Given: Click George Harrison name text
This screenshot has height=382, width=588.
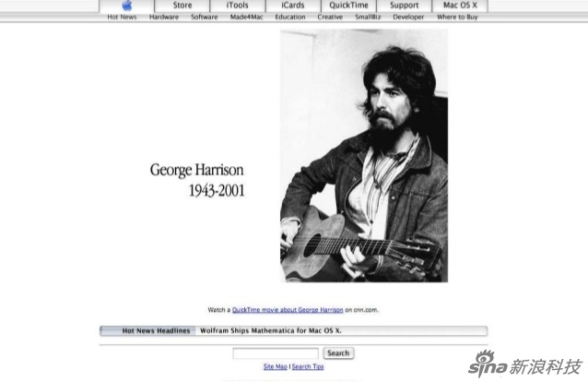Looking at the screenshot, I should [x=197, y=171].
